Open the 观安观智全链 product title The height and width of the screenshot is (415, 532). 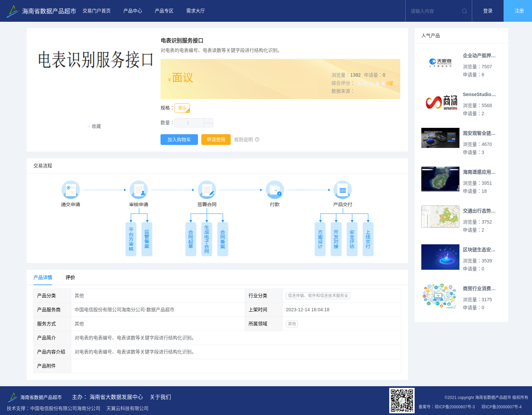pyautogui.click(x=479, y=133)
